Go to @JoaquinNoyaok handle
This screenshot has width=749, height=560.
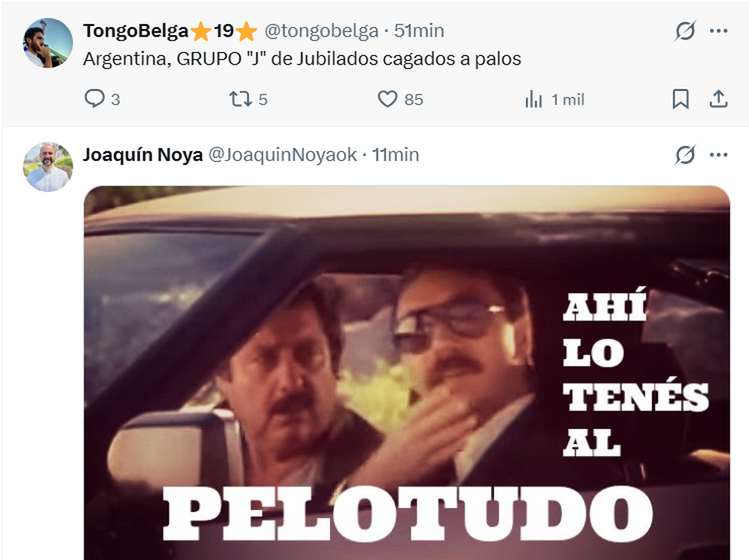click(x=282, y=155)
